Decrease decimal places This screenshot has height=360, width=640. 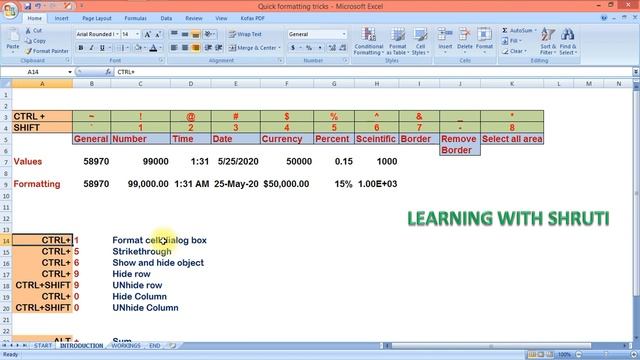(x=343, y=48)
